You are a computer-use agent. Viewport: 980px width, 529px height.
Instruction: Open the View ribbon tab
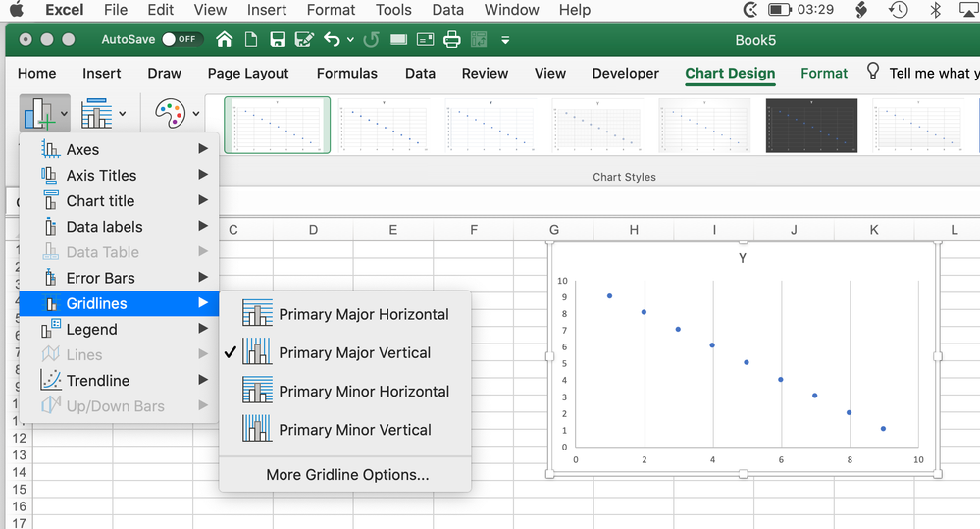550,74
